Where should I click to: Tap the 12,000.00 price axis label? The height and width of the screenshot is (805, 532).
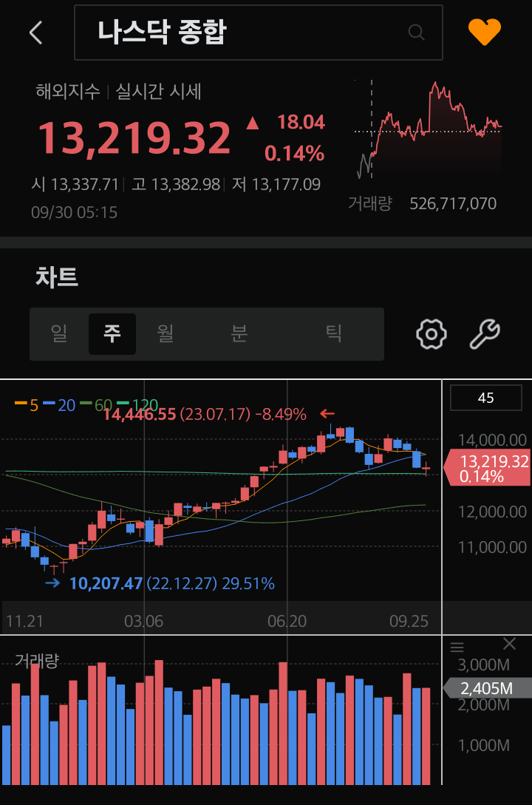(492, 512)
